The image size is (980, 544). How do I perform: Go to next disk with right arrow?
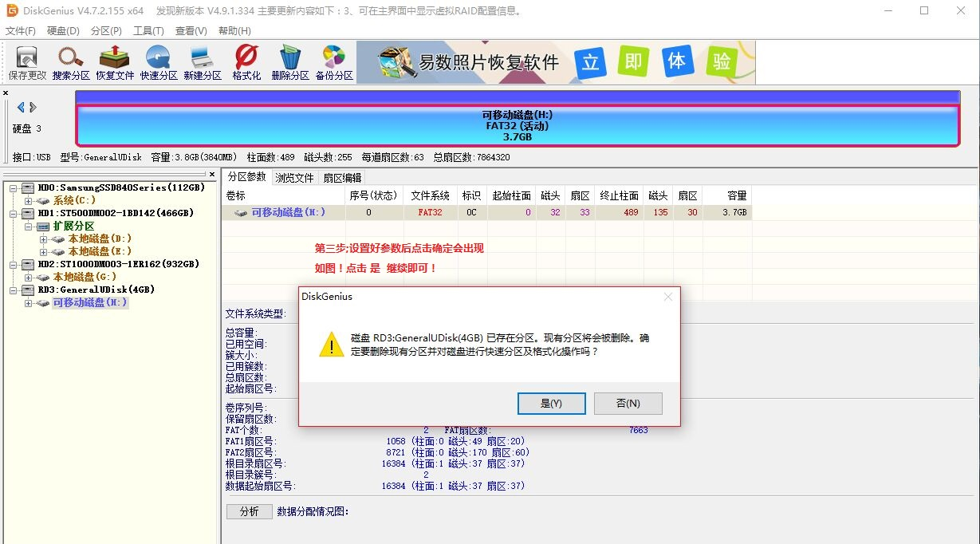coord(33,107)
